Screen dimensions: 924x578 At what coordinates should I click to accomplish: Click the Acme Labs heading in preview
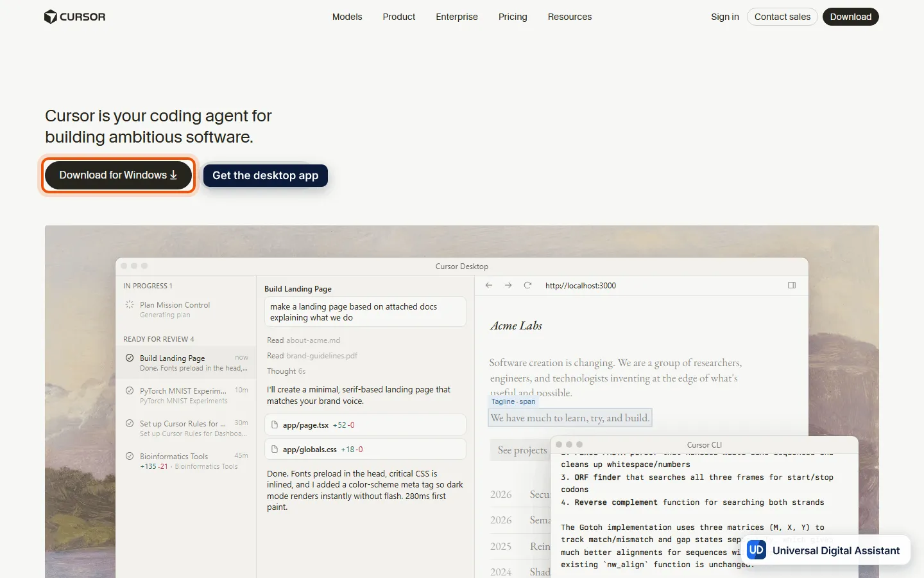pos(516,326)
